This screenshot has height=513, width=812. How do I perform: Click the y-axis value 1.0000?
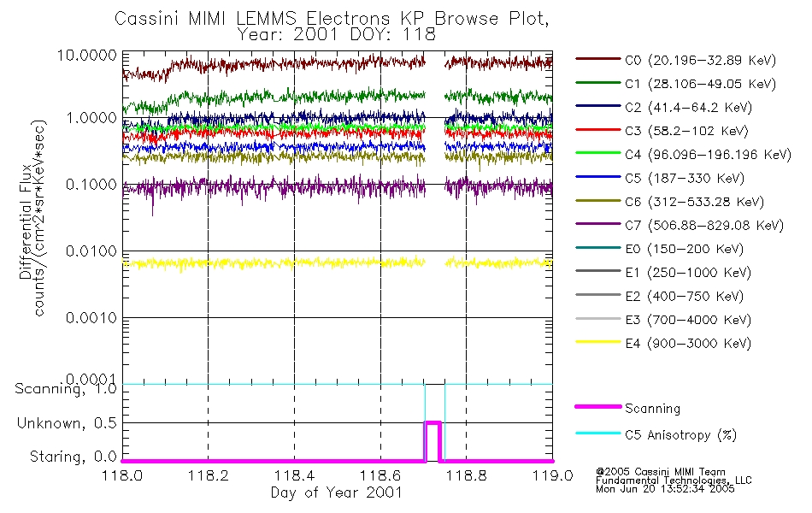point(91,118)
